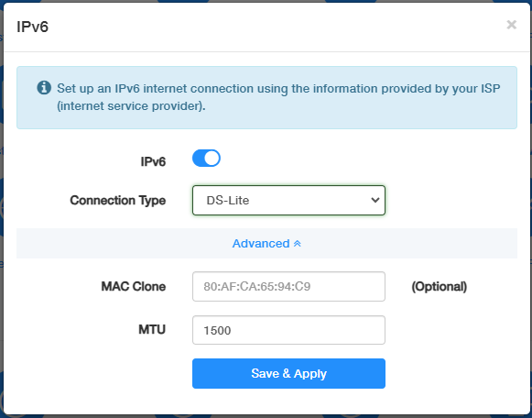Click the white knob of the IPv6 switch

click(212, 159)
